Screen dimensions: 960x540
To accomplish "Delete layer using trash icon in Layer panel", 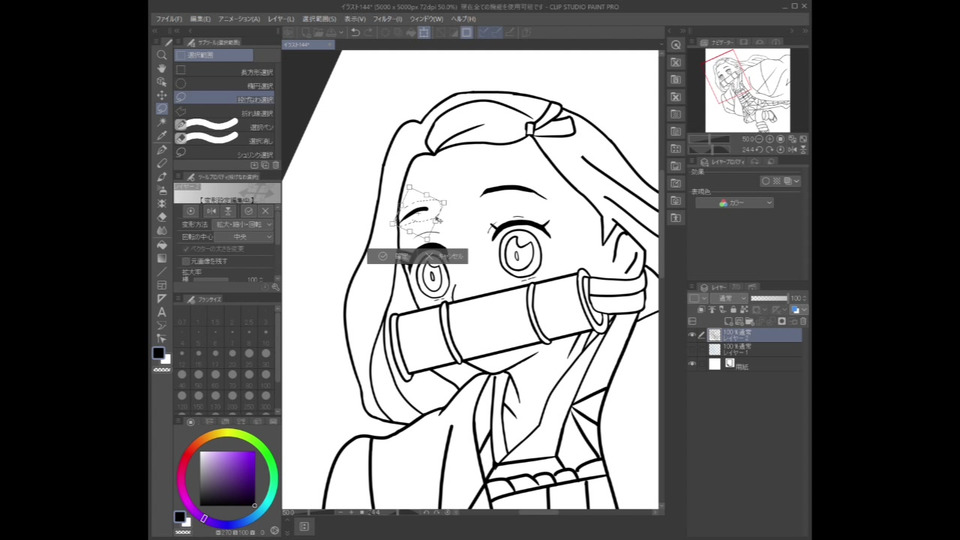I will (803, 321).
